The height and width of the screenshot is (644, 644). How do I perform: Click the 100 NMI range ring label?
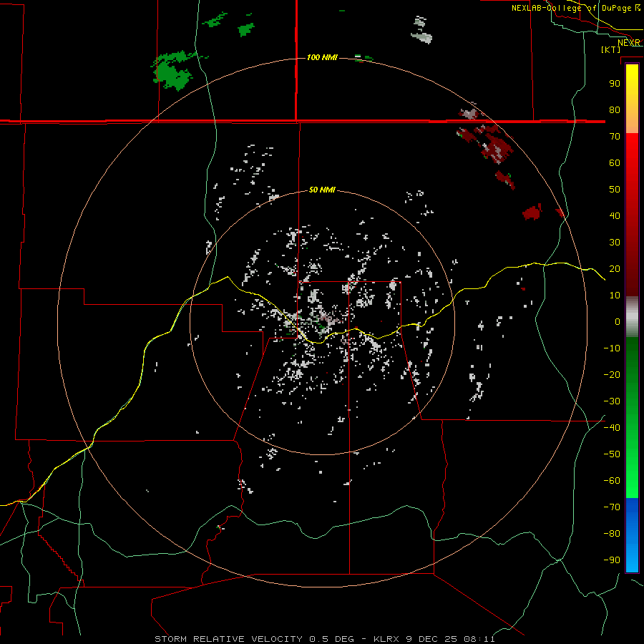pyautogui.click(x=323, y=57)
